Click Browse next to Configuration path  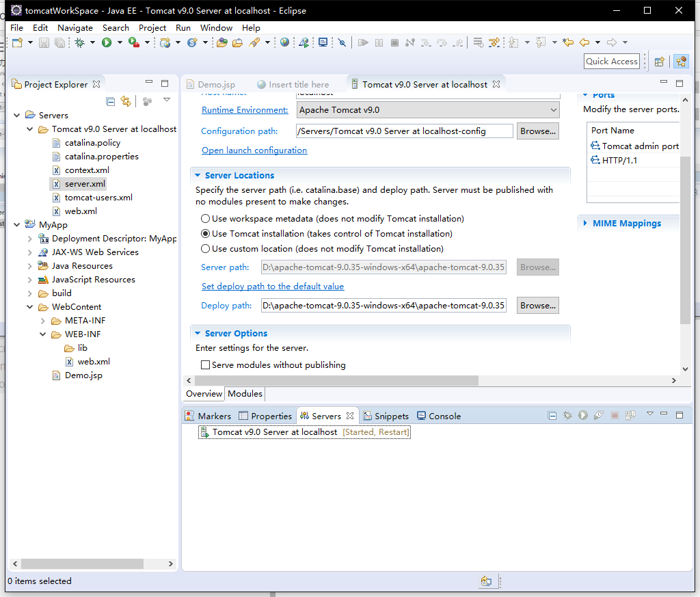pos(538,131)
